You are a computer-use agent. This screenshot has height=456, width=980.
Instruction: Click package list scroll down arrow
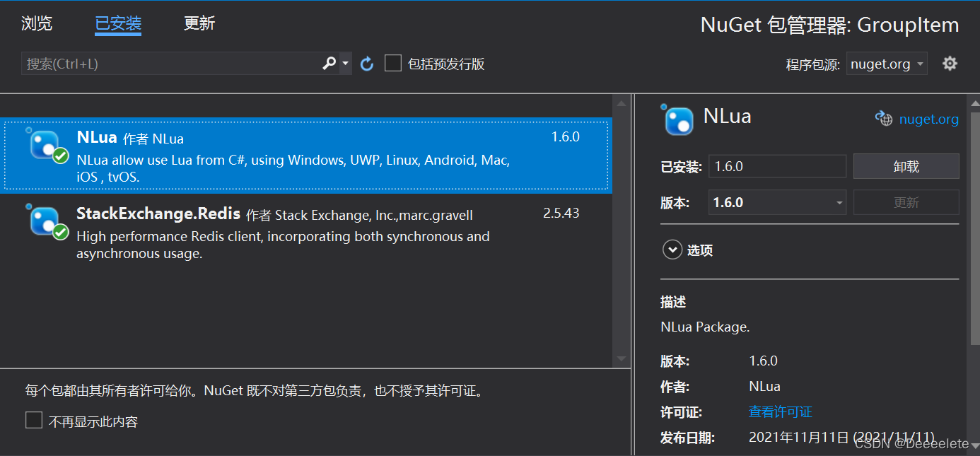[622, 359]
